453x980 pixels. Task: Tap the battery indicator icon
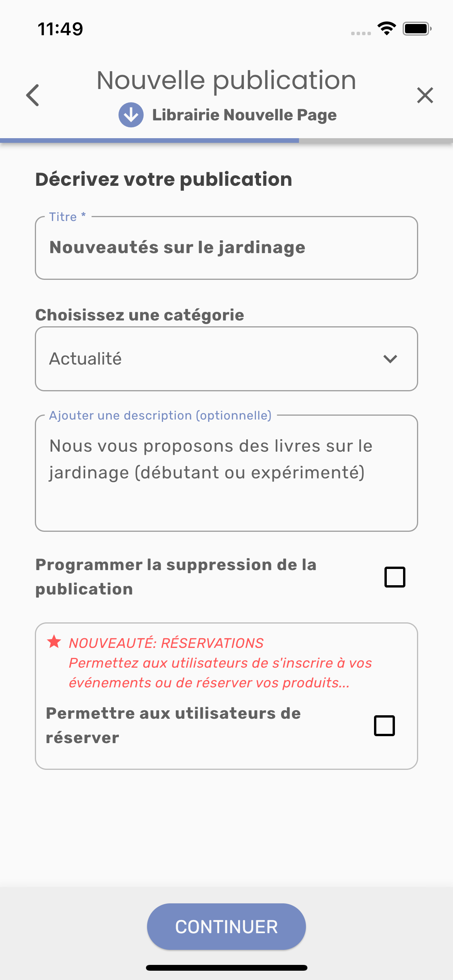(x=417, y=29)
